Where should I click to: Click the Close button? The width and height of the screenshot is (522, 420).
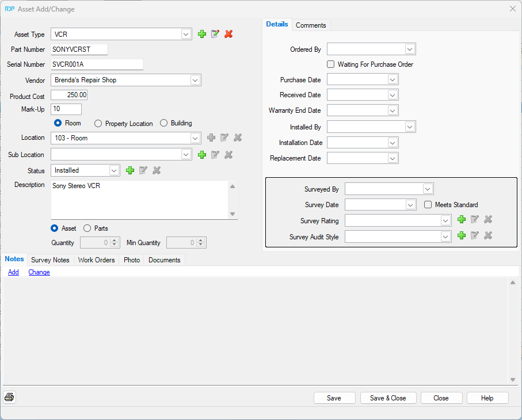click(441, 398)
